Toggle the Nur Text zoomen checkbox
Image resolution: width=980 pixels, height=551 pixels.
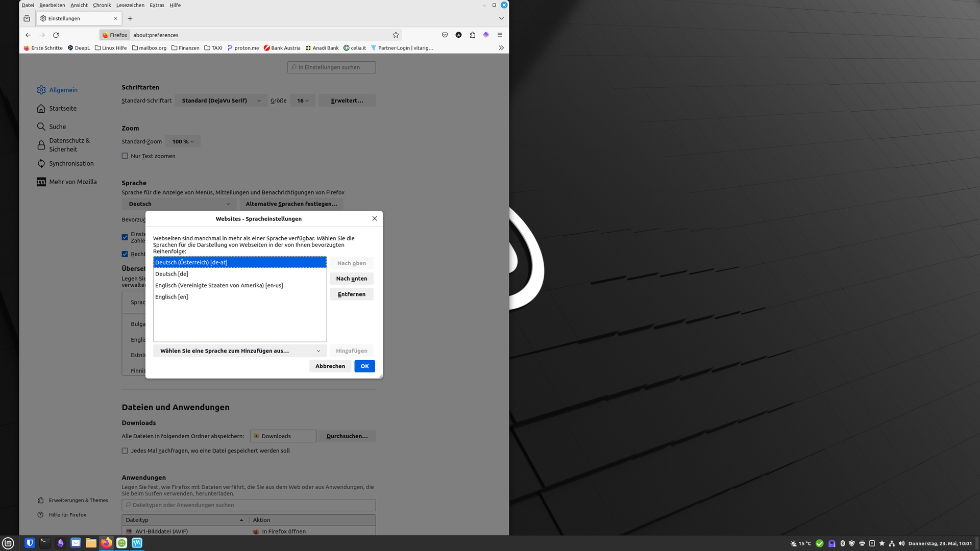click(x=125, y=156)
